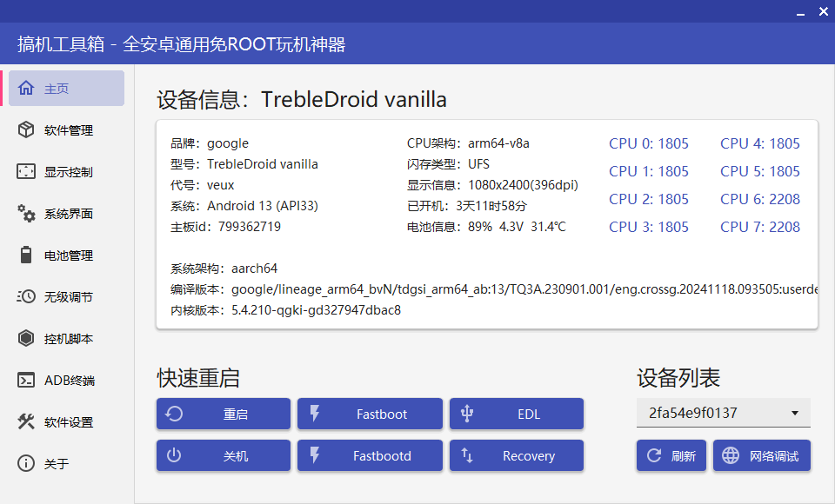
Task: Select the 显示控制 screen icon
Action: (x=26, y=171)
